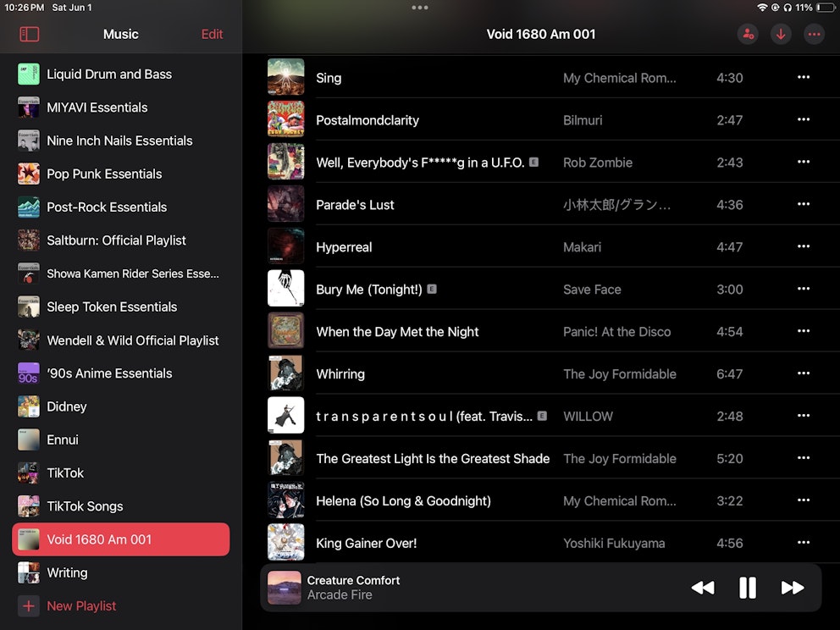Viewport: 840px width, 630px height.
Task: Open Wendell & Wild Official Playlist
Action: (121, 340)
